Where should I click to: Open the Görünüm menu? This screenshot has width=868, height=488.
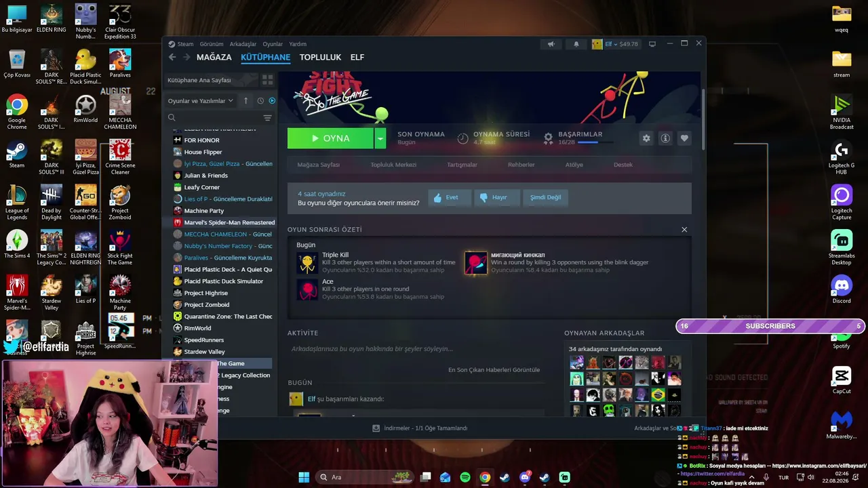click(x=212, y=44)
